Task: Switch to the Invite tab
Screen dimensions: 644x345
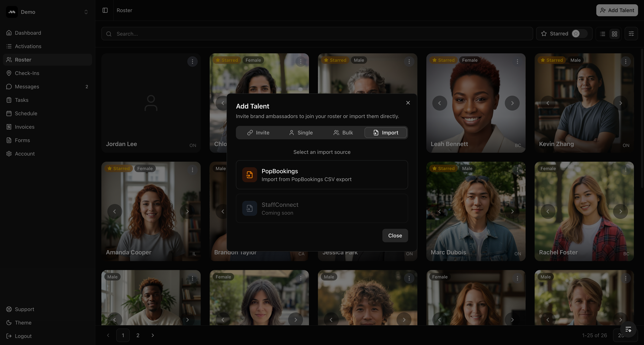Action: 258,133
